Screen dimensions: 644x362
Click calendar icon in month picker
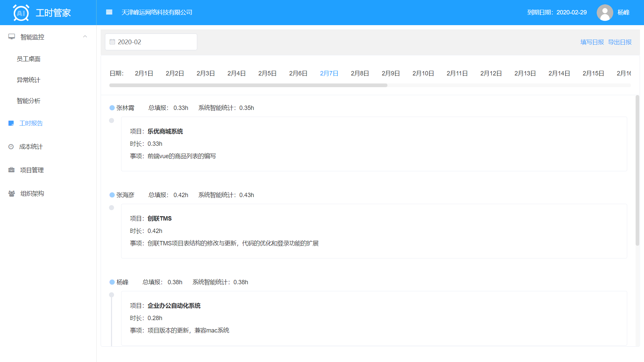tap(112, 42)
